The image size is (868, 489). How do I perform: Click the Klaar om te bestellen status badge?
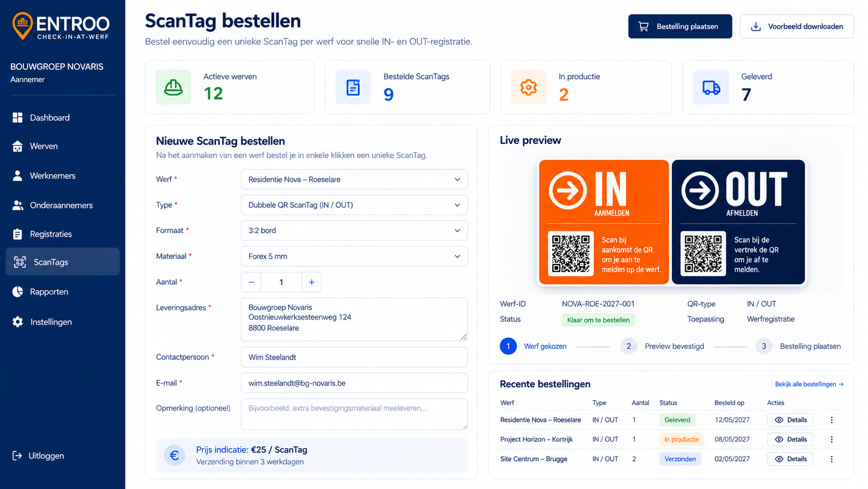pyautogui.click(x=598, y=320)
